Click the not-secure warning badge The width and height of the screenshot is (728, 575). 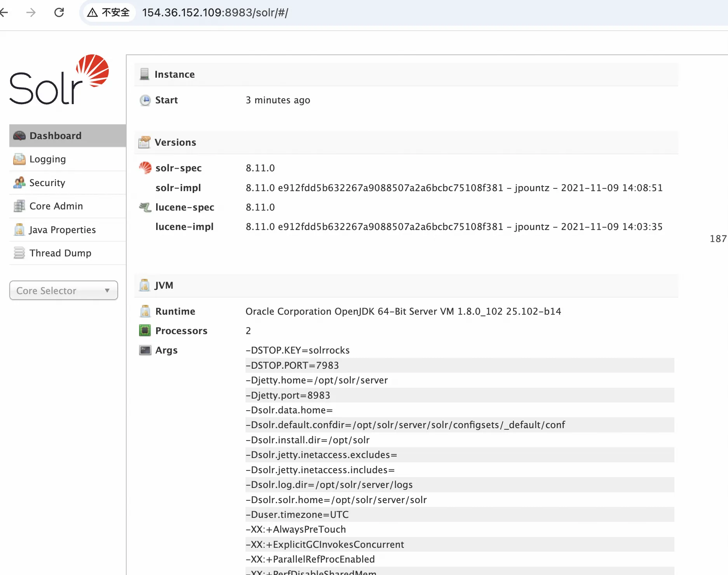[x=108, y=13]
